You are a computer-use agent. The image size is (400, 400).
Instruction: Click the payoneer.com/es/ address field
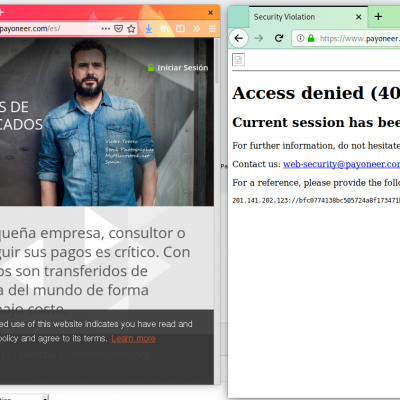coord(50,29)
